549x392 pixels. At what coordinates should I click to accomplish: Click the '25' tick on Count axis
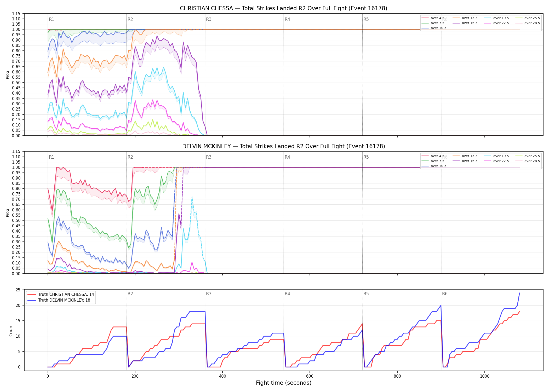point(18,290)
